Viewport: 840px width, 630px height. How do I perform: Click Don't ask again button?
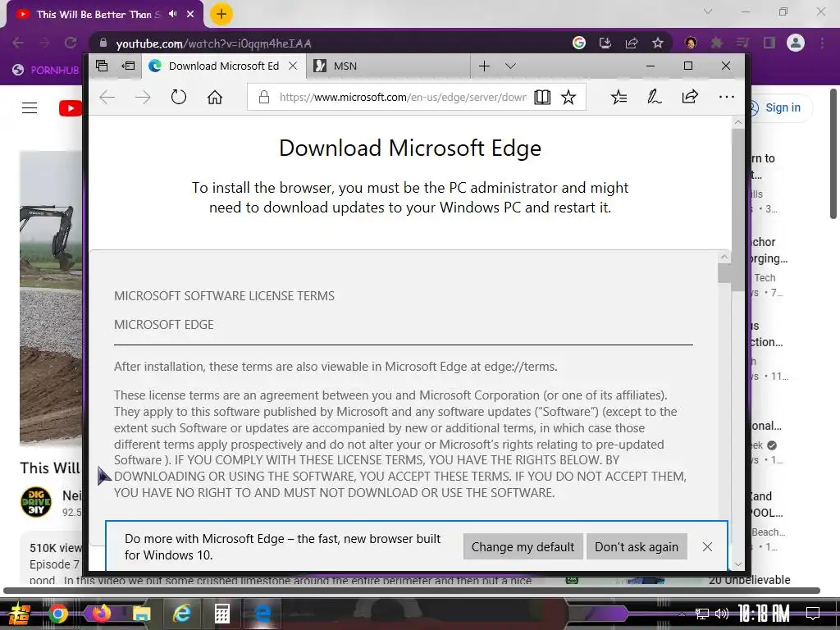click(x=637, y=546)
